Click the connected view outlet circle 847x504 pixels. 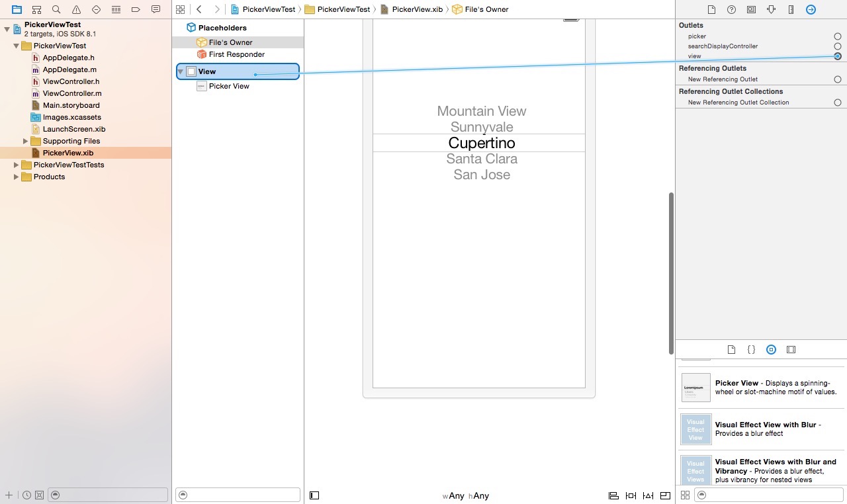click(x=838, y=56)
